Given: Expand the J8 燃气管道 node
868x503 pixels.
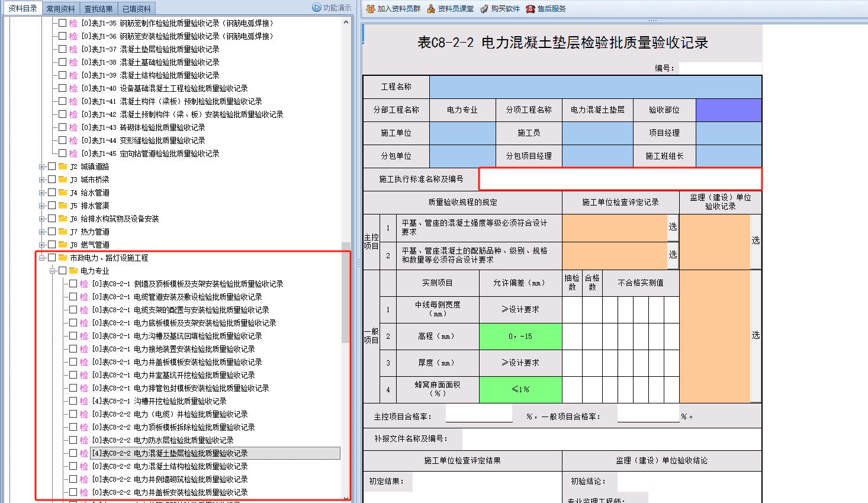Looking at the screenshot, I should 42,245.
